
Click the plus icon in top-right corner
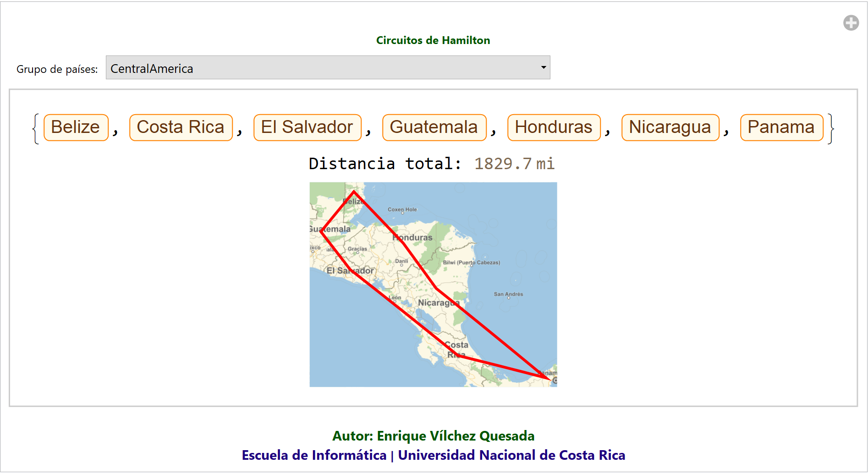851,22
